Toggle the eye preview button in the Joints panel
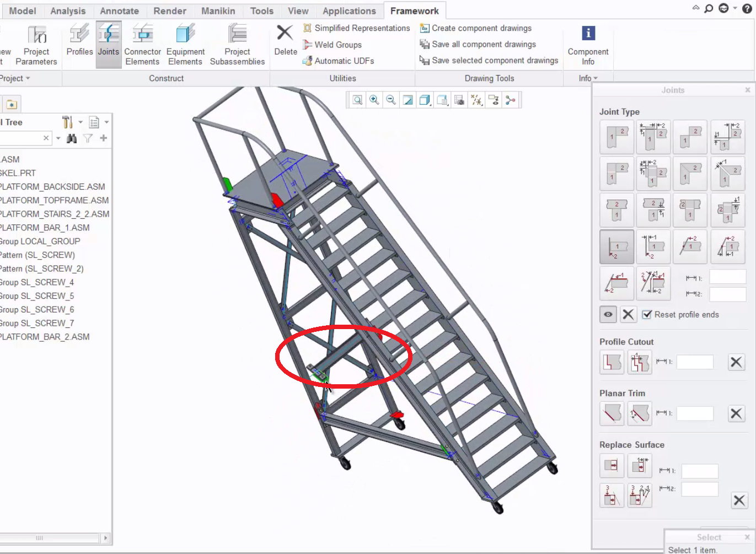This screenshot has width=756, height=554. [x=608, y=314]
